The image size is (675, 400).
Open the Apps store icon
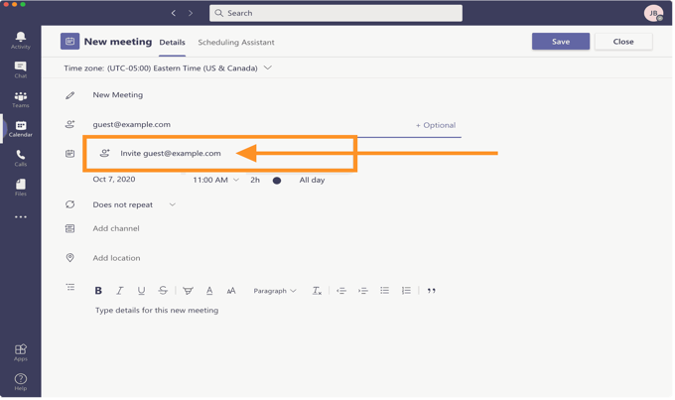coord(20,352)
